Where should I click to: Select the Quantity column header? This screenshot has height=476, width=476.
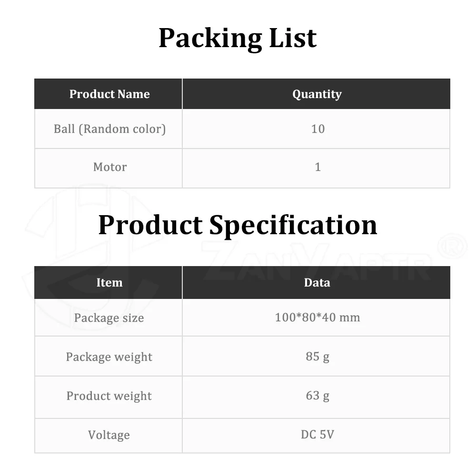pyautogui.click(x=317, y=94)
